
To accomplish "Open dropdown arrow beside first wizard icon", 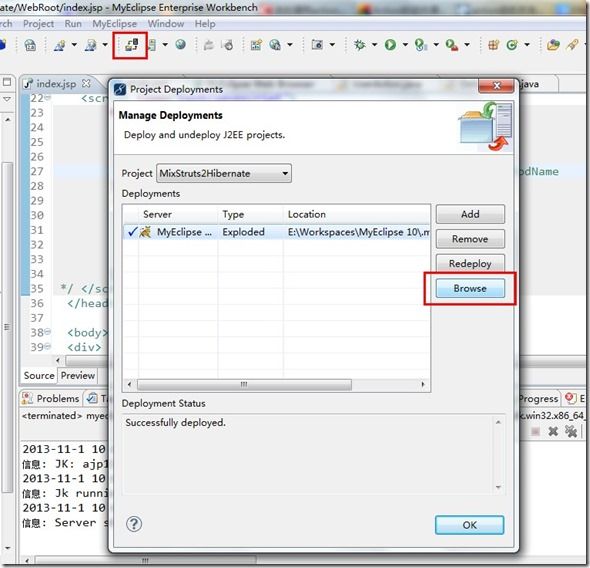I will [x=74, y=45].
